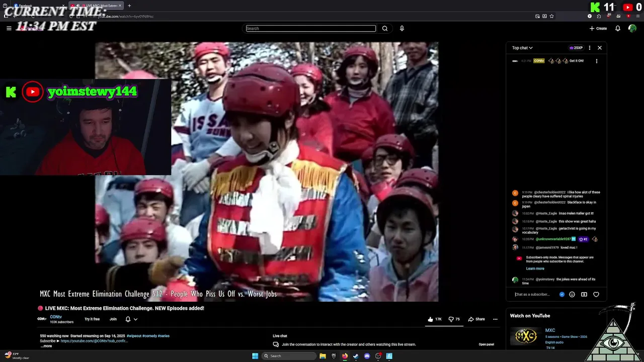The width and height of the screenshot is (644, 362).
Task: Click the heart reaction icon in chat
Action: [x=596, y=295]
